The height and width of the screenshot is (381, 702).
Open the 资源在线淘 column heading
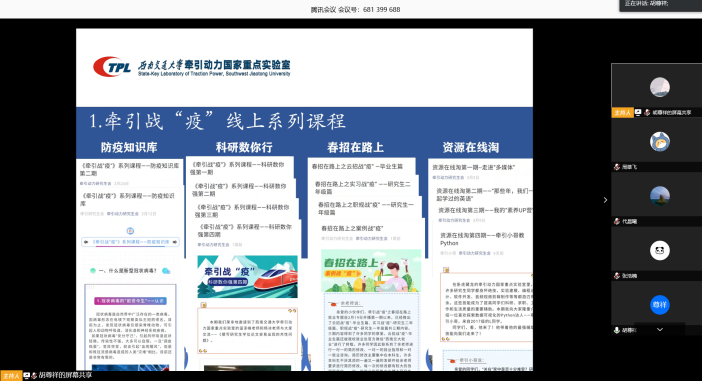[471, 147]
